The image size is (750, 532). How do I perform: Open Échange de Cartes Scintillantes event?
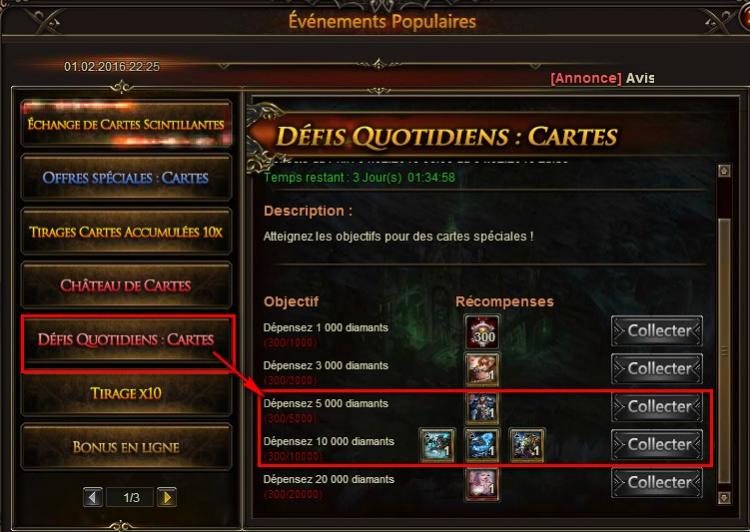coord(126,124)
